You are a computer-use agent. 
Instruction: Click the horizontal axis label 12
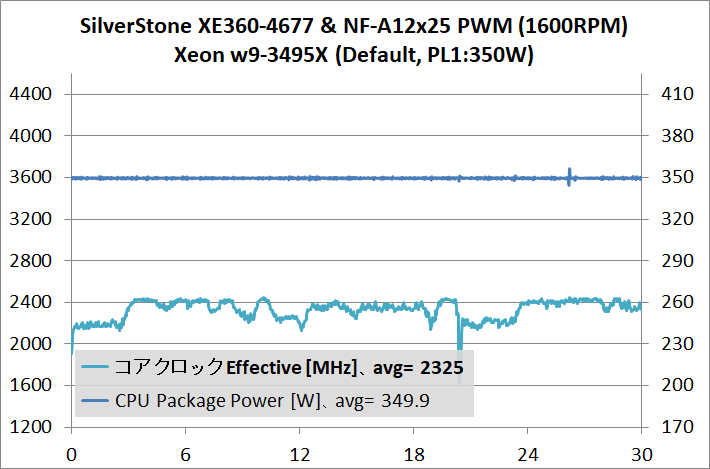pyautogui.click(x=300, y=455)
